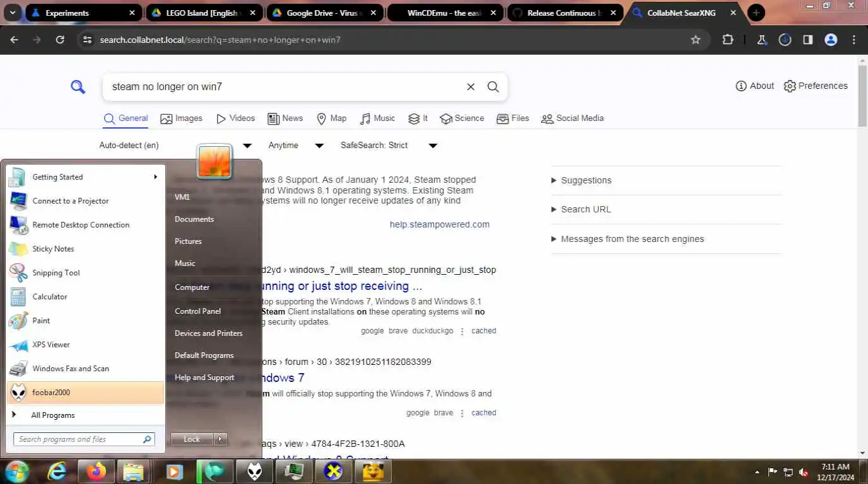
Task: Open the Anytime time range dropdown
Action: pos(295,146)
